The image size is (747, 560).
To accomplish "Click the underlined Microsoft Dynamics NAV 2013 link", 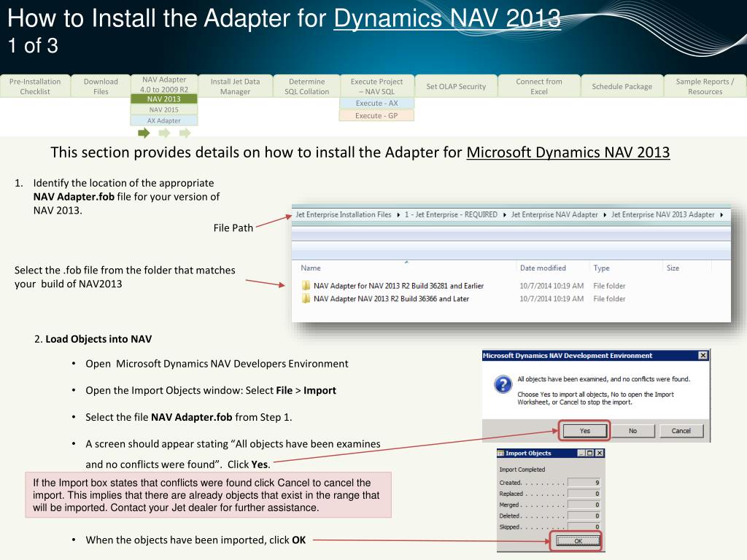I will tap(568, 152).
